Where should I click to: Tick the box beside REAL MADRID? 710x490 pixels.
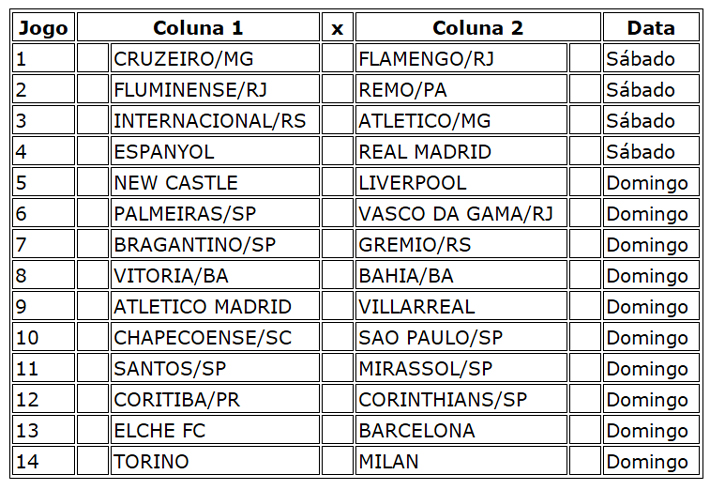pos(585,151)
